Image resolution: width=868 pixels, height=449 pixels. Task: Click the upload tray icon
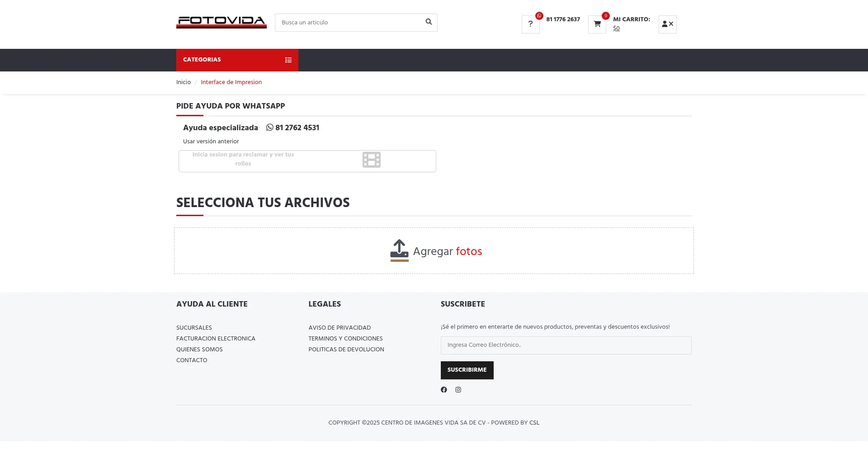tap(399, 250)
